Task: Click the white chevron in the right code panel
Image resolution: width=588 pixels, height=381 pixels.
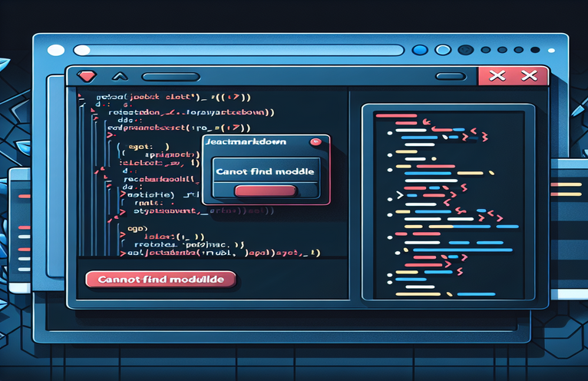Action: tap(378, 195)
